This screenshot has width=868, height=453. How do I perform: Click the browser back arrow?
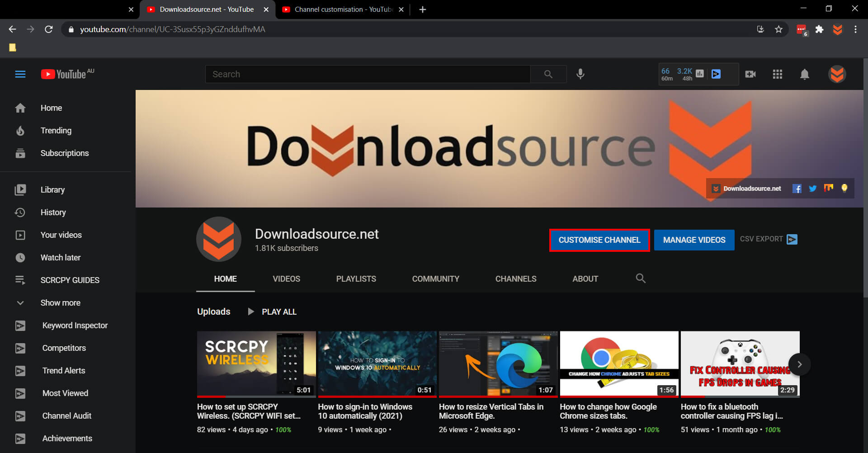pos(12,29)
